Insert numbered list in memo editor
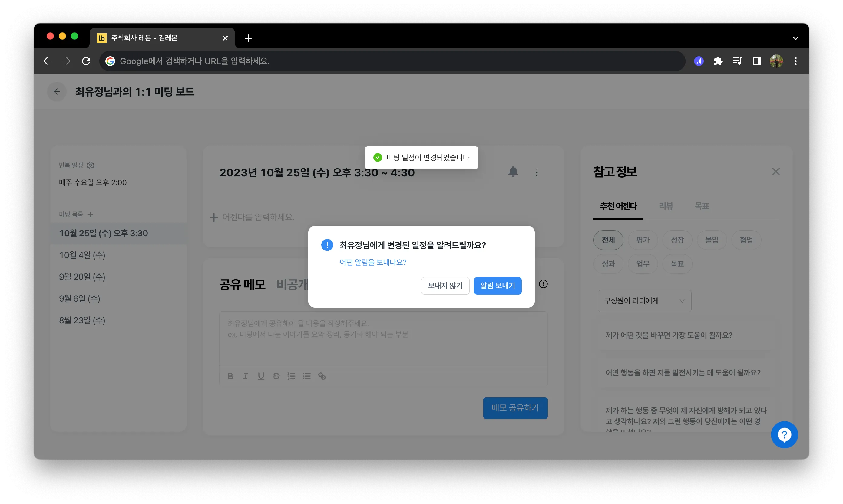 [291, 376]
